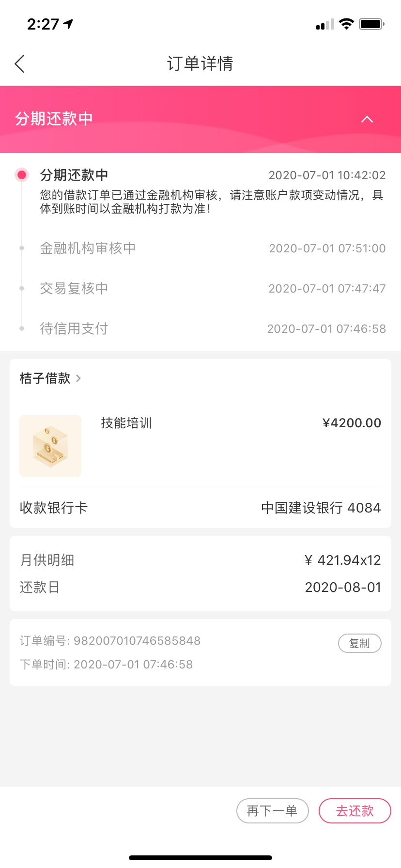This screenshot has width=401, height=868.
Task: Tap the 再下一单 button
Action: tap(272, 811)
